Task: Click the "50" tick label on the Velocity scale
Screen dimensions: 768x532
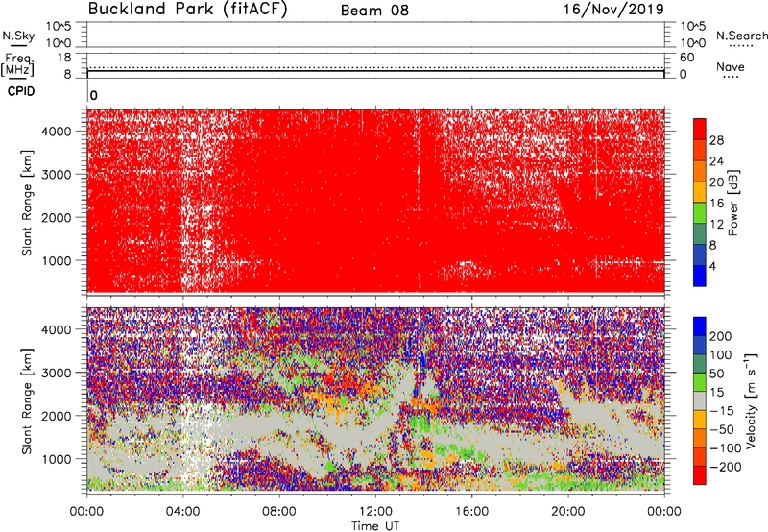Action: pos(716,374)
